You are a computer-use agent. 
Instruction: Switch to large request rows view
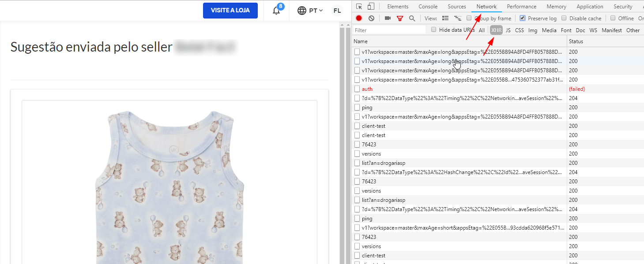tap(445, 19)
